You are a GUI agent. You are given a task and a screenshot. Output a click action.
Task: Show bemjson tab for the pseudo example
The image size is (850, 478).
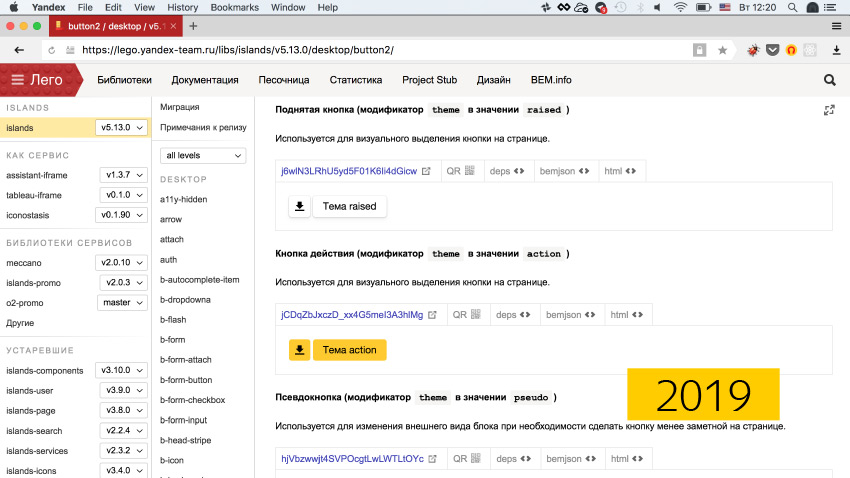[x=570, y=459]
